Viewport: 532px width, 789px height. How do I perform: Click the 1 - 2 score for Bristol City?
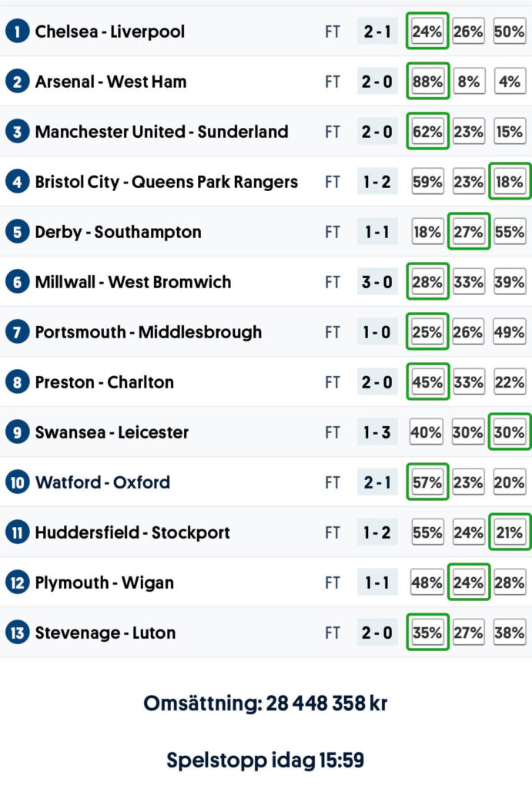coord(377,182)
